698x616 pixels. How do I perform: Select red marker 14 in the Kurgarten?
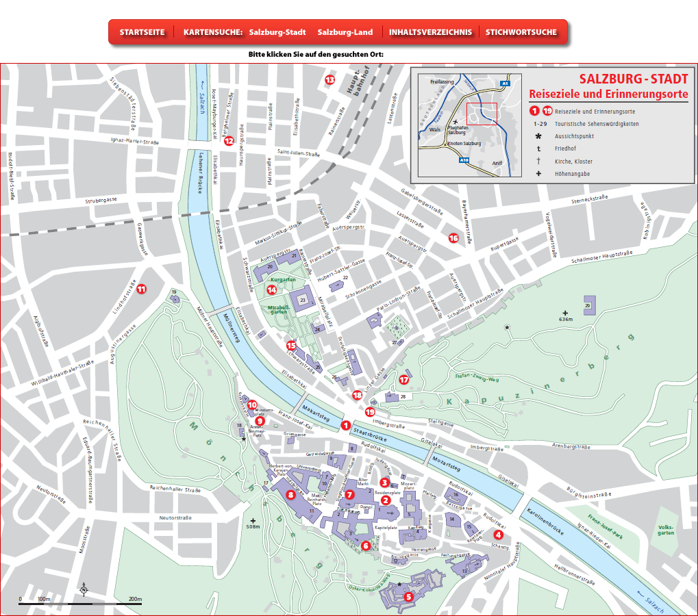[x=271, y=290]
